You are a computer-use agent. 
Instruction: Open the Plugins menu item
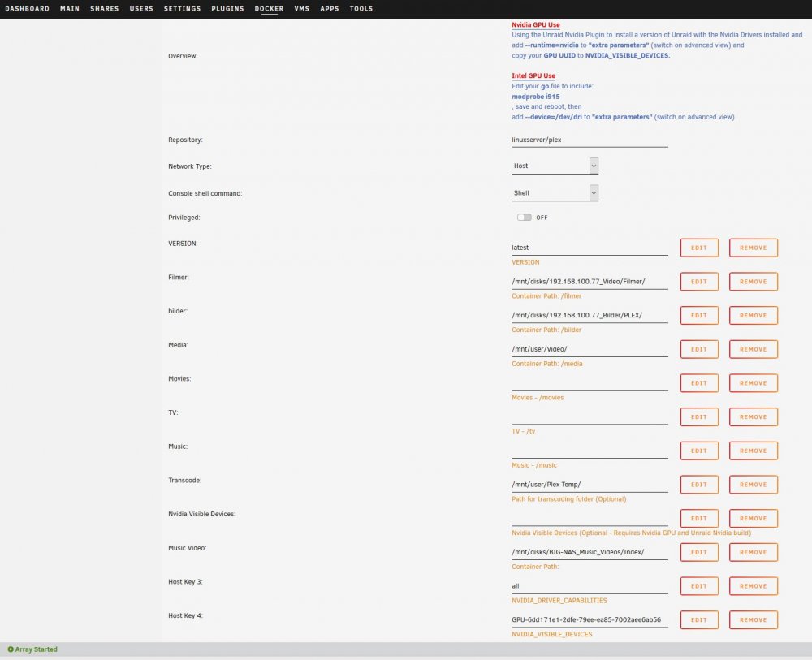[x=227, y=9]
